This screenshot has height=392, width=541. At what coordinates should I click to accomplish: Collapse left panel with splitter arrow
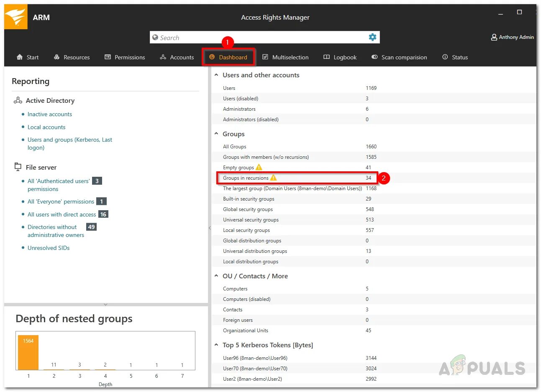(x=210, y=228)
